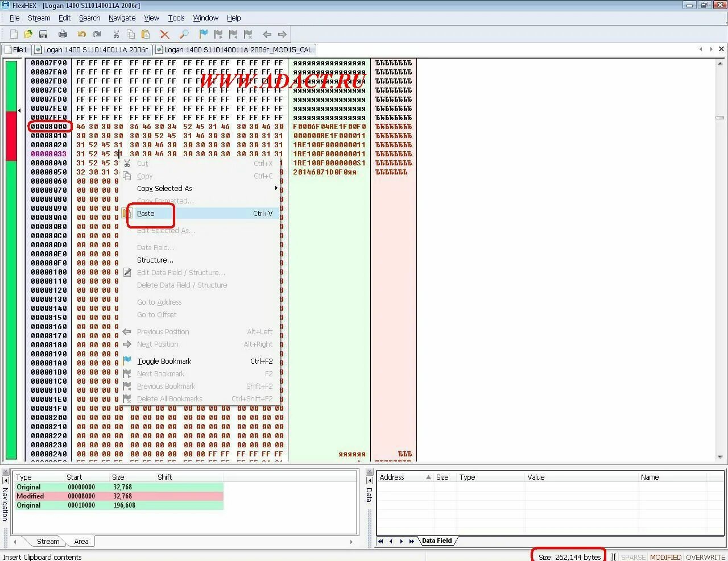Click the Delete All Bookmarks flag in toolbar
The image size is (728, 561).
tap(248, 34)
